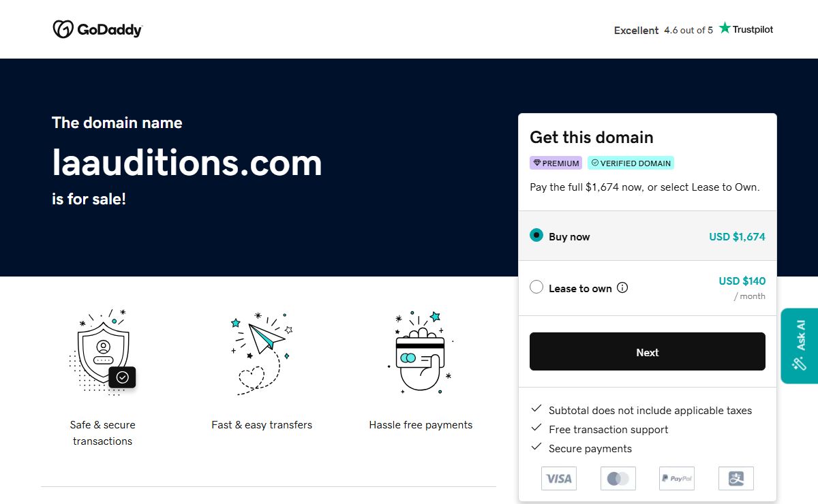Image resolution: width=818 pixels, height=504 pixels.
Task: Show Lease to own info tooltip
Action: click(622, 287)
